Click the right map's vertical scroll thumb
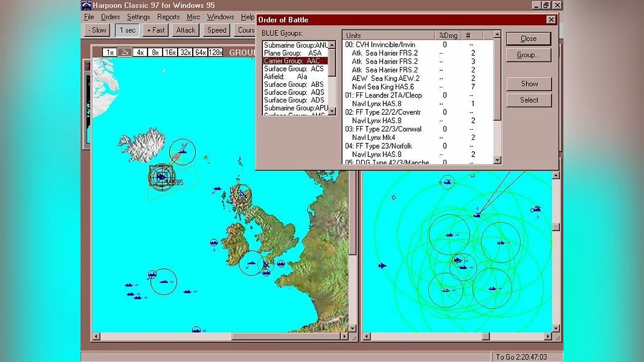 coord(556,227)
